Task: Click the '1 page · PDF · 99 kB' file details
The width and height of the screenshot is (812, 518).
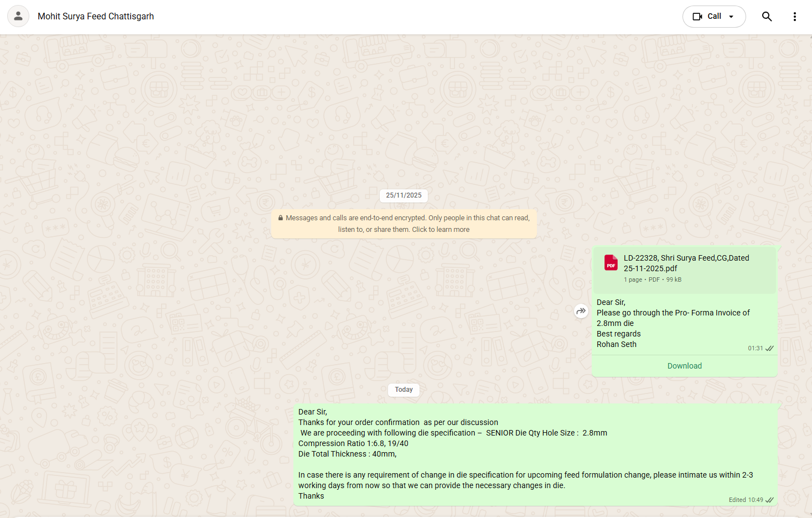Action: [653, 279]
